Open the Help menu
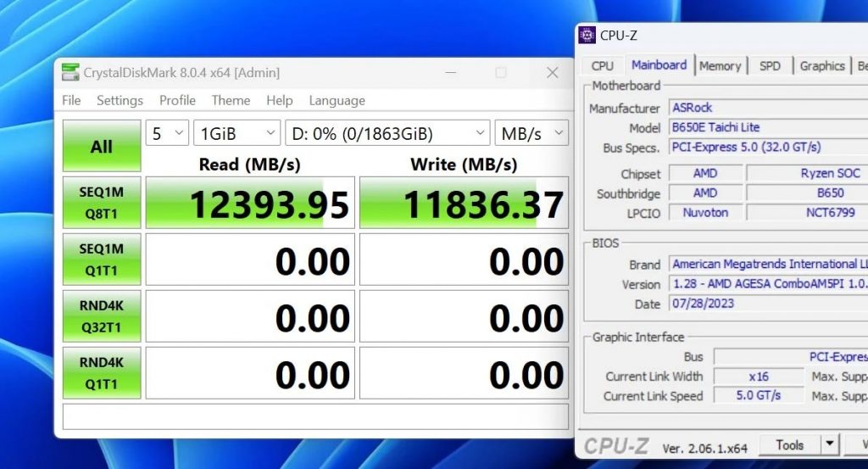The width and height of the screenshot is (868, 469). [280, 100]
